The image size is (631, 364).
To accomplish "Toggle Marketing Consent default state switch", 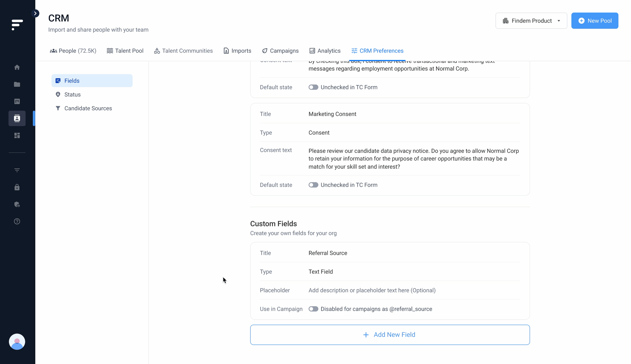I will point(313,185).
